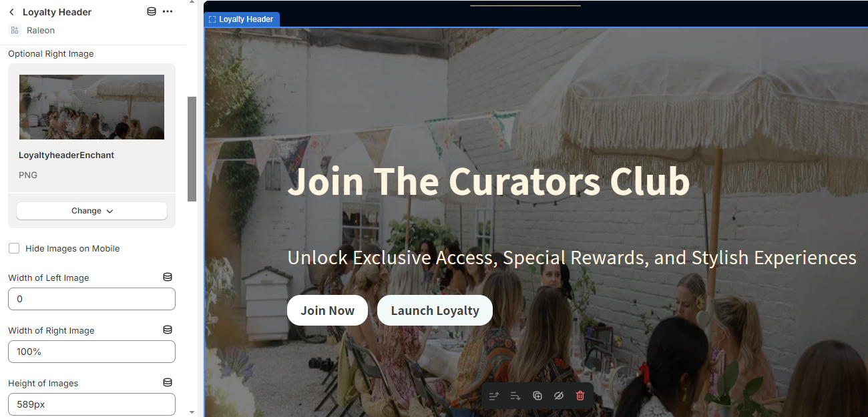Click the Raleon app icon
This screenshot has width=868, height=417.
coord(15,30)
